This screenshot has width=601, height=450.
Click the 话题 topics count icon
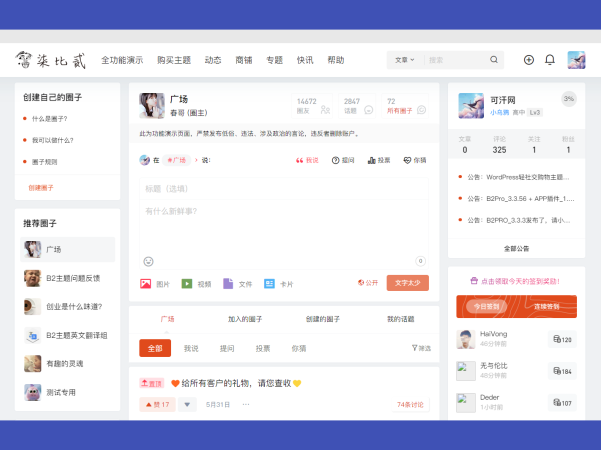[x=368, y=110]
